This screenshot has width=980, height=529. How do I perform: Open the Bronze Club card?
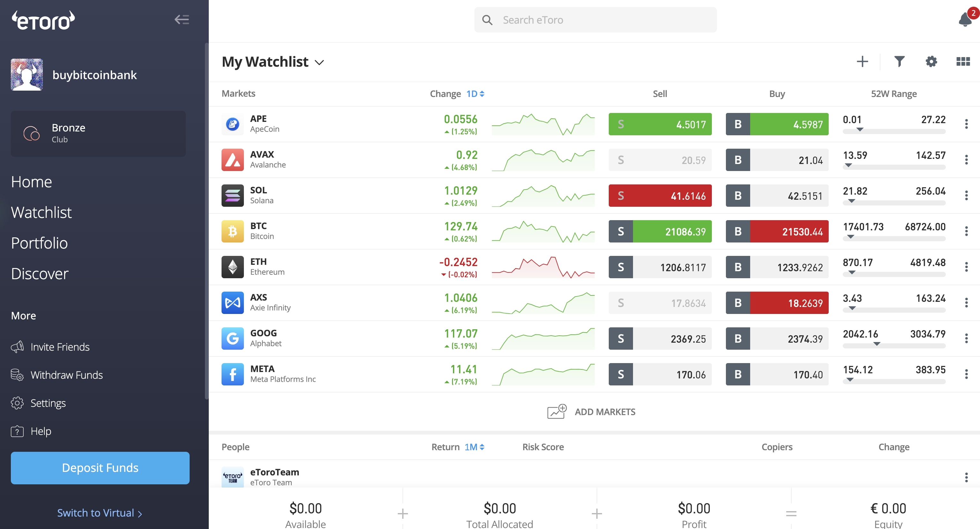point(98,133)
